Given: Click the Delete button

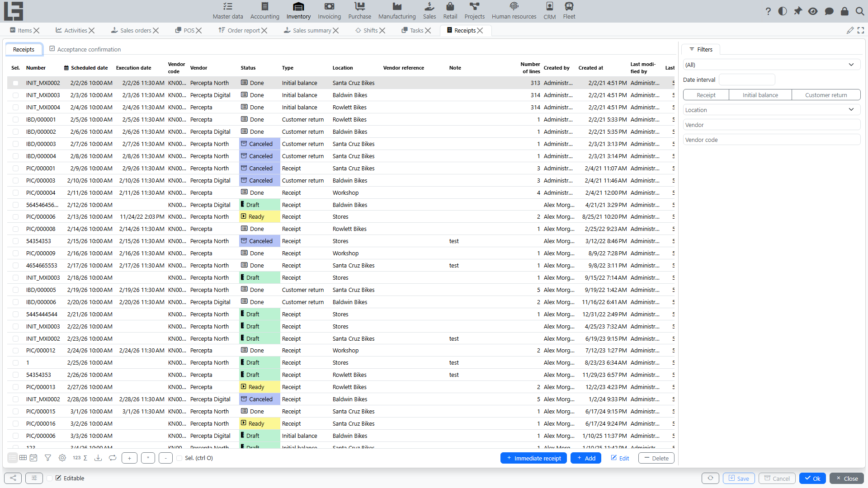Looking at the screenshot, I should click(656, 458).
